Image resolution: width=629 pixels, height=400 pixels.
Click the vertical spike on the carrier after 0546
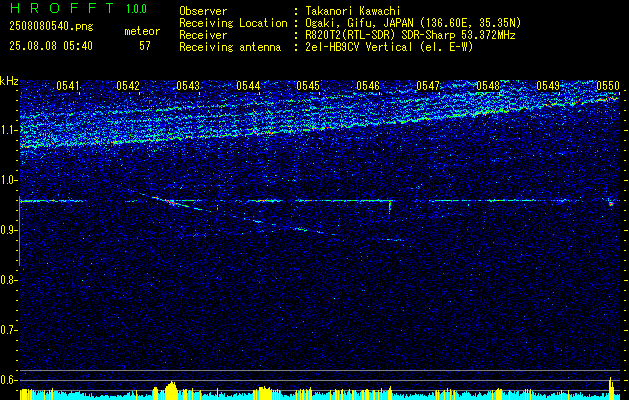(389, 209)
